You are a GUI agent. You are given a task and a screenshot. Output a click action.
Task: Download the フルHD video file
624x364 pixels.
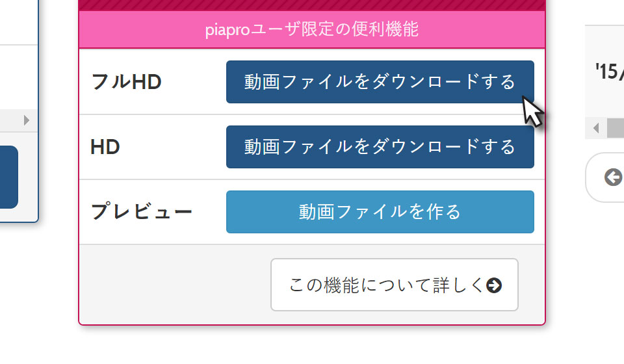tap(380, 82)
